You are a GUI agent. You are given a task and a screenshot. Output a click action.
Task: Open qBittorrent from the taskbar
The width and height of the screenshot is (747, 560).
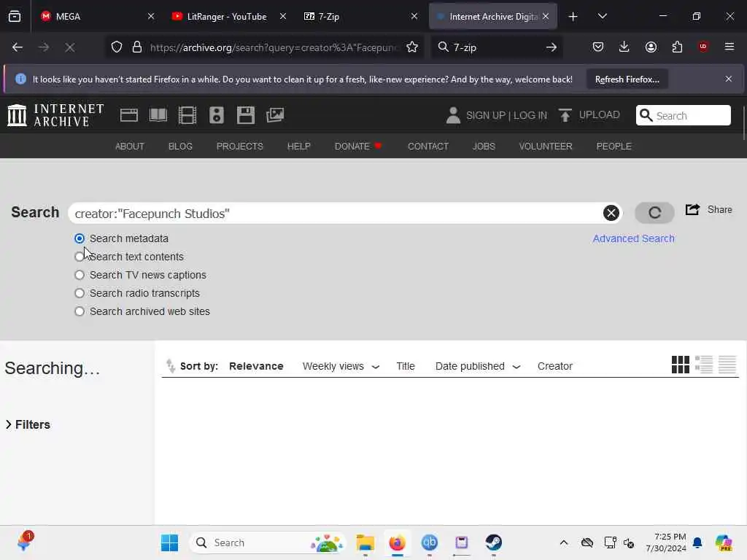(429, 542)
